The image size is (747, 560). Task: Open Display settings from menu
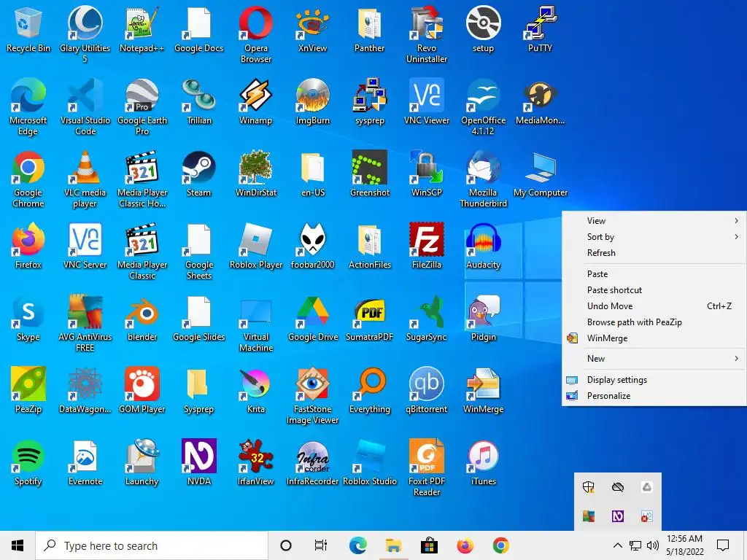[x=654, y=379]
